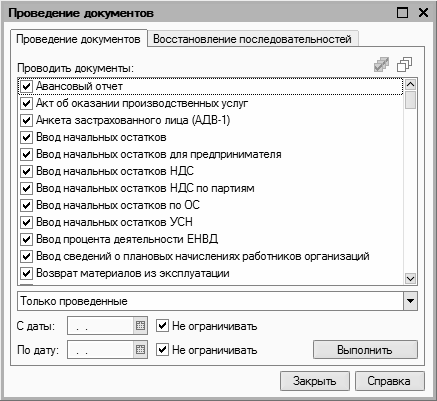Disable Не ограничивать for По дату
Screen dimensions: 437x401
click(162, 350)
